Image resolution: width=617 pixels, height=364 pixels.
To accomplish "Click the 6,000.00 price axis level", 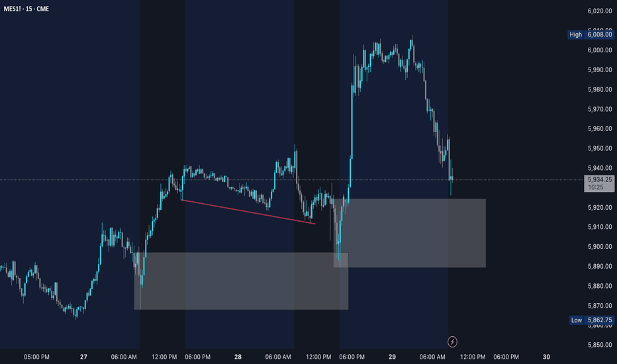I will pyautogui.click(x=600, y=50).
